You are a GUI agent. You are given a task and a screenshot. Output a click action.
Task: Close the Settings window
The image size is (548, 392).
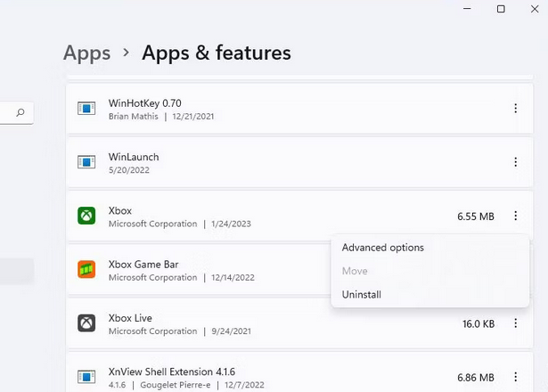[x=535, y=9]
